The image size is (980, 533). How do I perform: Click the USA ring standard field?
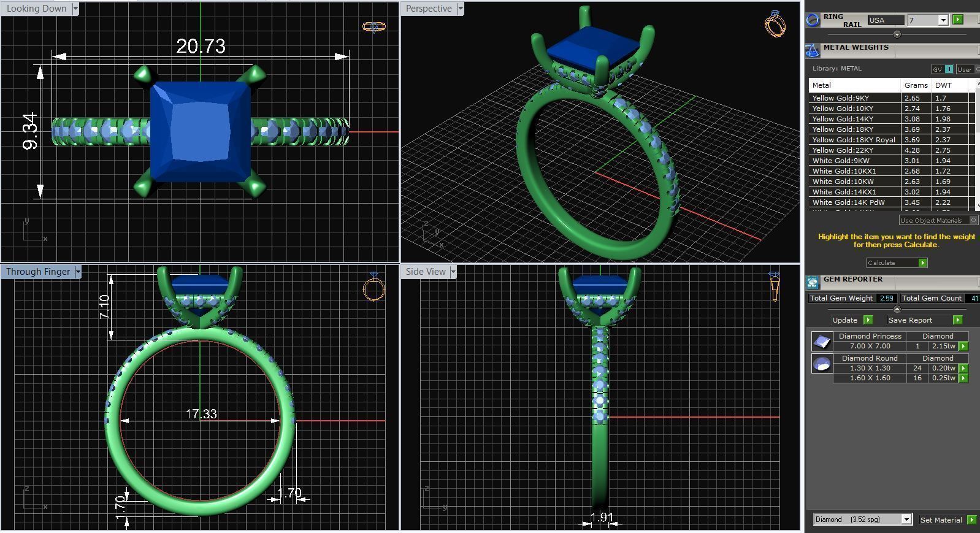click(x=886, y=20)
